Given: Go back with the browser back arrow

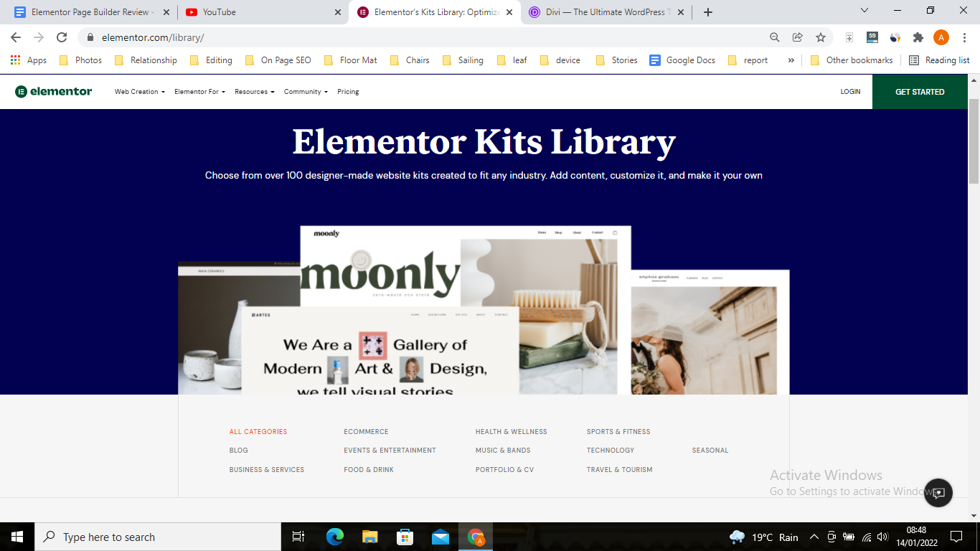Looking at the screenshot, I should click(16, 37).
